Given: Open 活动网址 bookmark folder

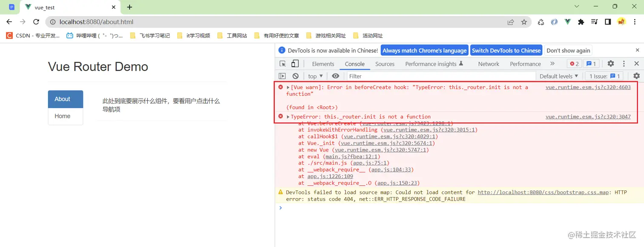Looking at the screenshot, I should 368,36.
